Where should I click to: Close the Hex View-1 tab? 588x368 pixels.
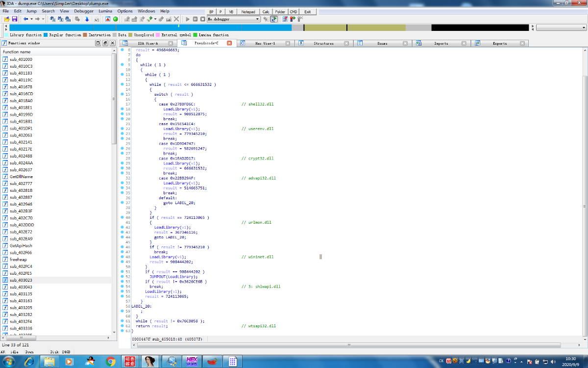tap(287, 43)
